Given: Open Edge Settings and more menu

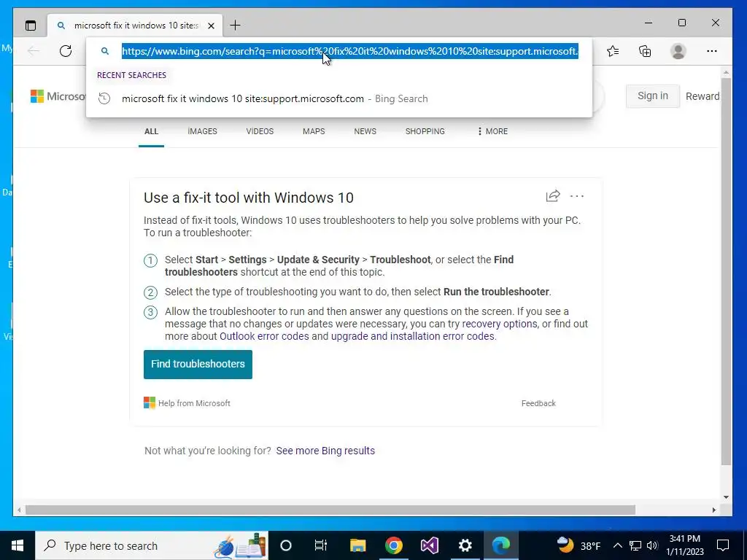Looking at the screenshot, I should pos(712,51).
